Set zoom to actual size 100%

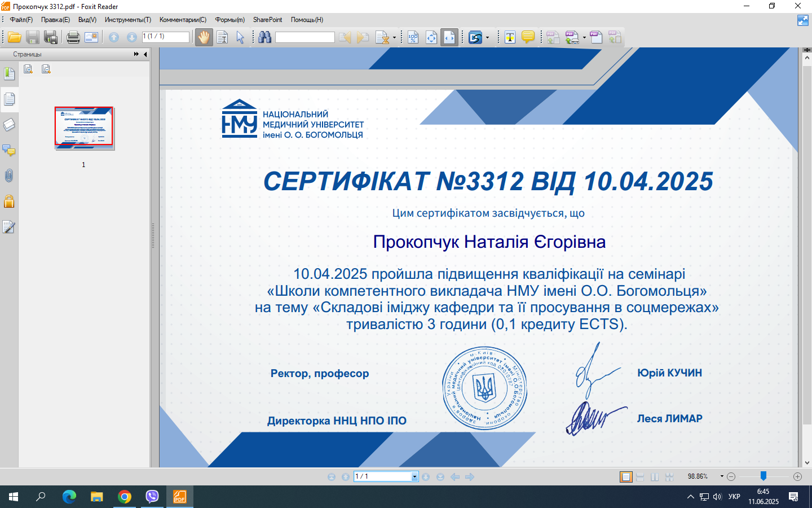(413, 38)
